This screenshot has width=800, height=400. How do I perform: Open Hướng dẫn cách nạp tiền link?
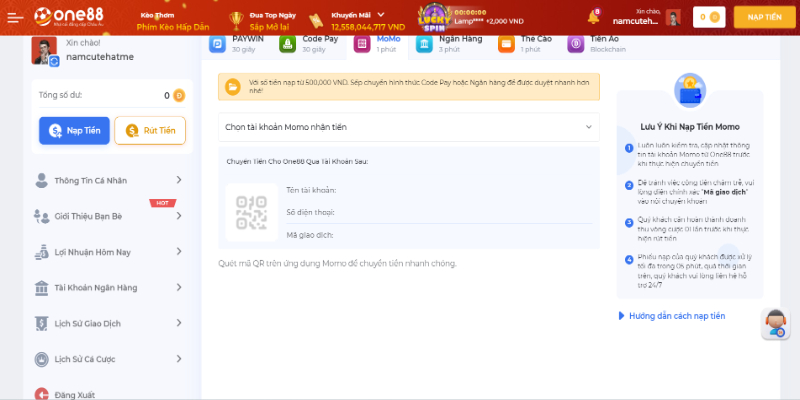pyautogui.click(x=671, y=316)
